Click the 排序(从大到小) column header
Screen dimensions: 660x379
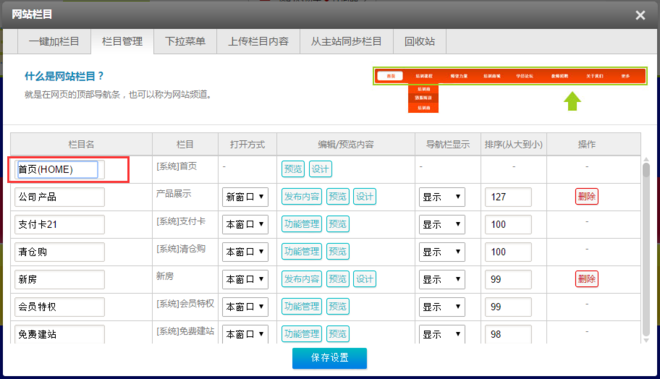point(514,144)
